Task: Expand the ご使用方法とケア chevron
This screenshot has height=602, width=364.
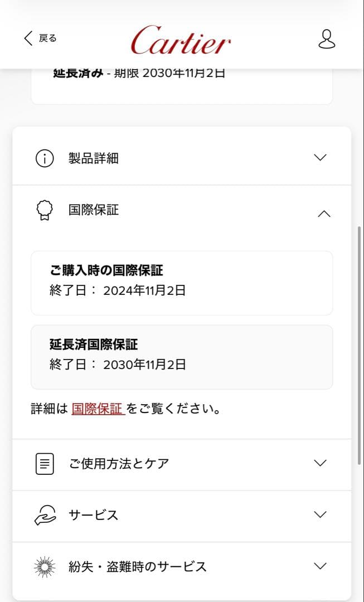Action: pos(320,463)
